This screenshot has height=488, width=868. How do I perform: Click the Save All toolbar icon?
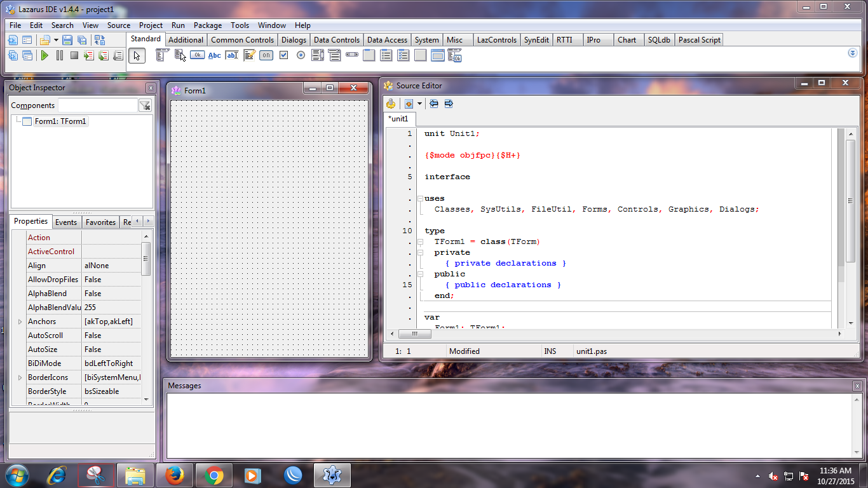[x=81, y=40]
